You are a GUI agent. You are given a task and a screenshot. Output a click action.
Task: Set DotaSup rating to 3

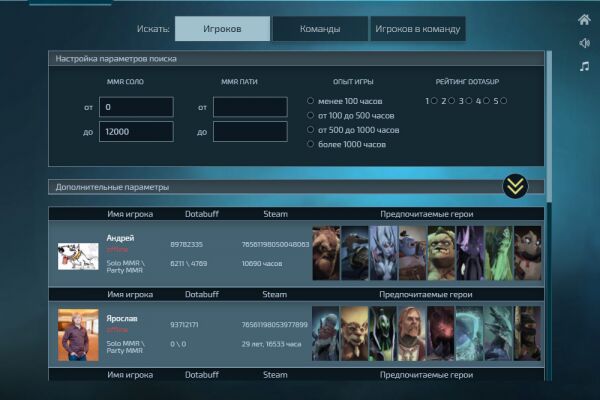(469, 101)
